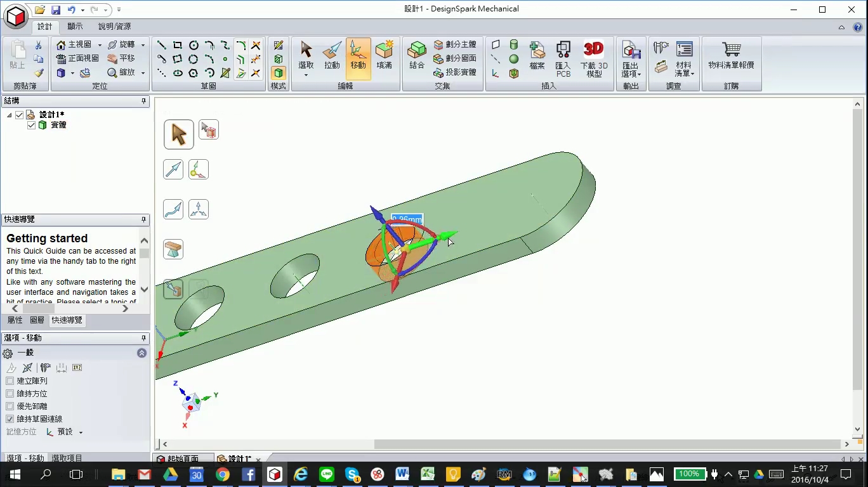Open Windows Start menu
Viewport: 868px width, 487px height.
point(15,474)
